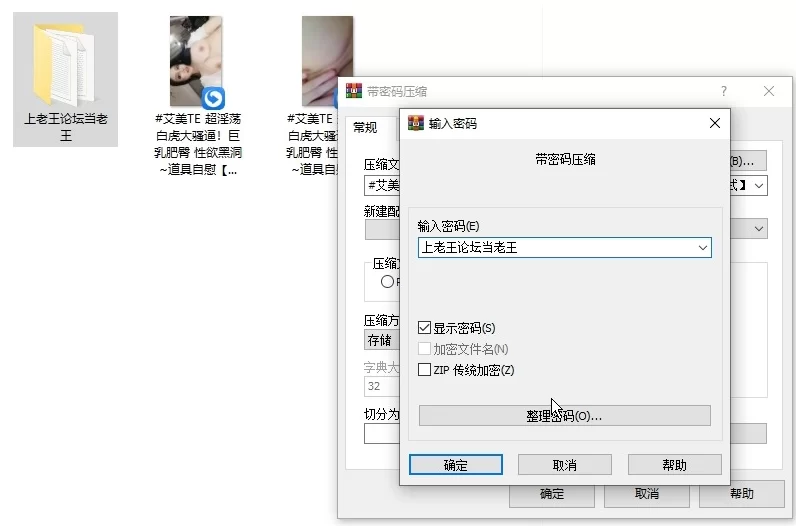This screenshot has height=526, width=796.
Task: Click 取消 in the 带密码压缩 window
Action: click(x=647, y=494)
